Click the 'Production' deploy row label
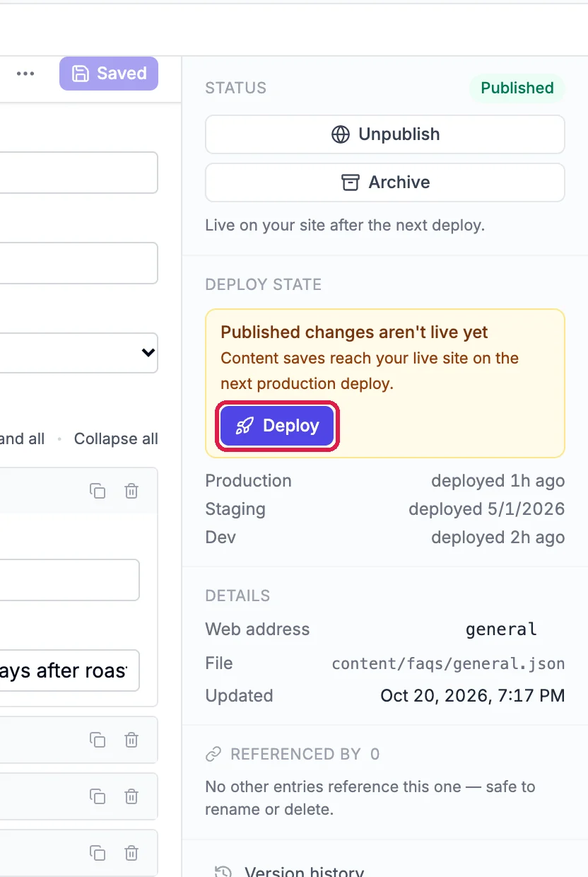 [248, 481]
